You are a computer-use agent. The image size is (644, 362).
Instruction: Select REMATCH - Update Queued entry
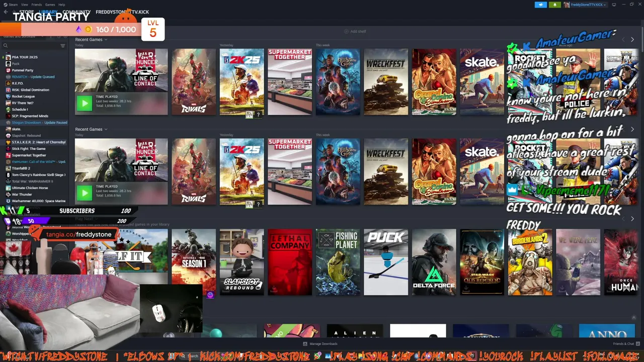[33, 77]
